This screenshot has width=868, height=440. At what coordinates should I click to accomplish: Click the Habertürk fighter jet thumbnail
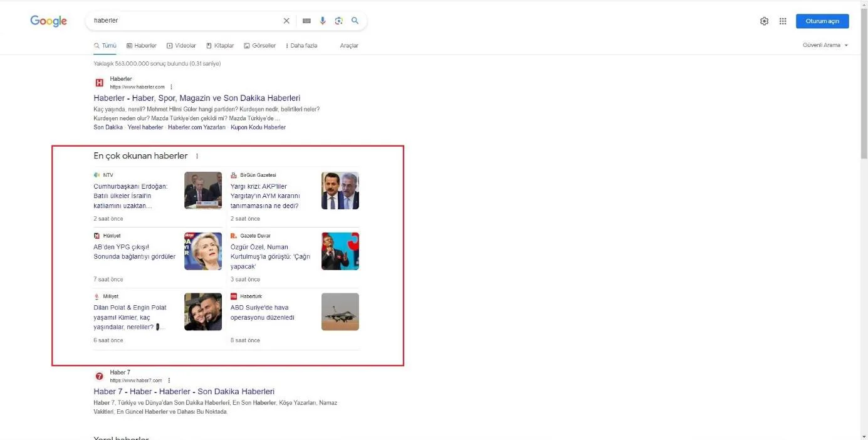pos(340,312)
